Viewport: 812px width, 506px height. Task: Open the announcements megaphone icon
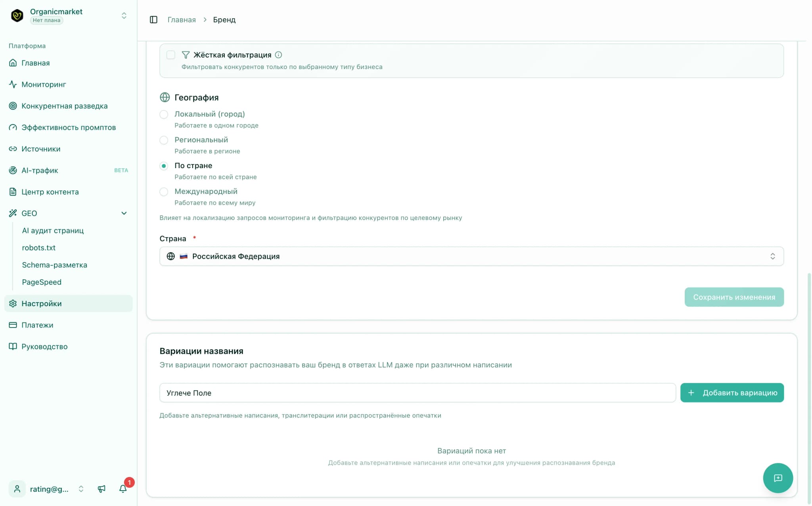tap(101, 489)
